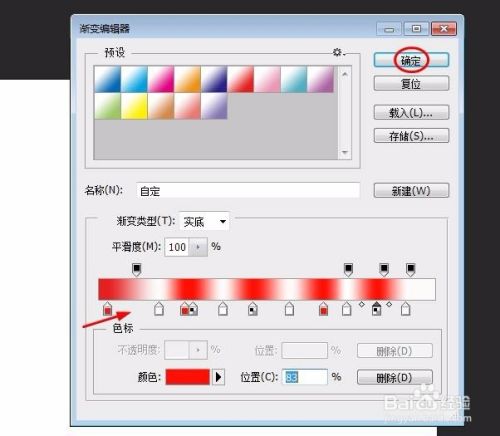
Task: Open the red 颜色 swatch color picker
Action: [188, 377]
